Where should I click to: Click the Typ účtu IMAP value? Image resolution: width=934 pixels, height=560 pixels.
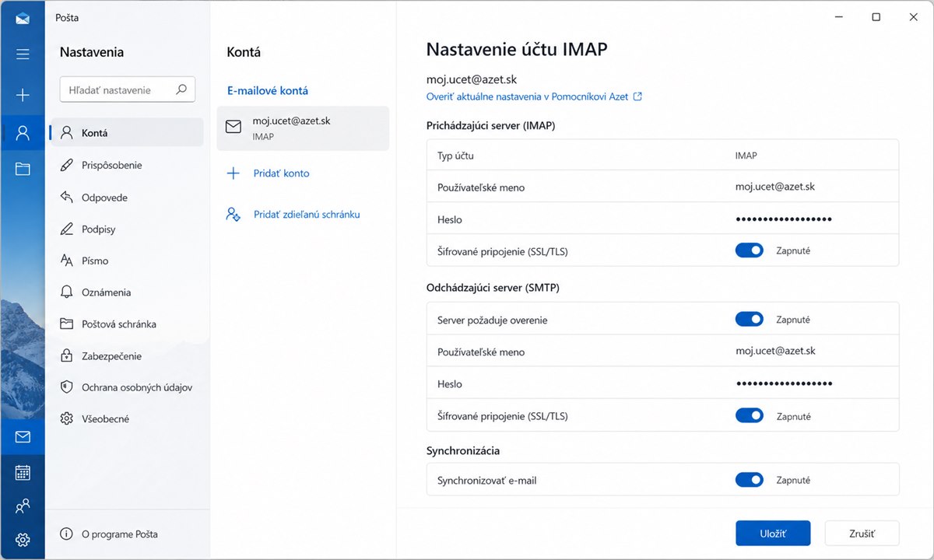coord(746,156)
